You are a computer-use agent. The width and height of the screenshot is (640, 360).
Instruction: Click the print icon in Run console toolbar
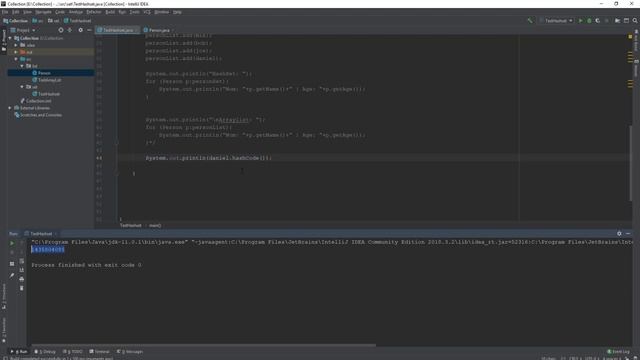coord(22,279)
